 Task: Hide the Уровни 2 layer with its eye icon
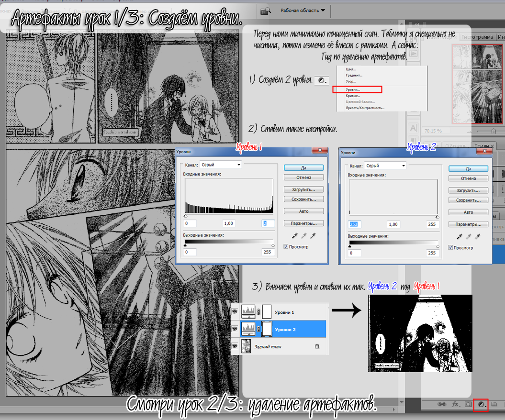235,329
